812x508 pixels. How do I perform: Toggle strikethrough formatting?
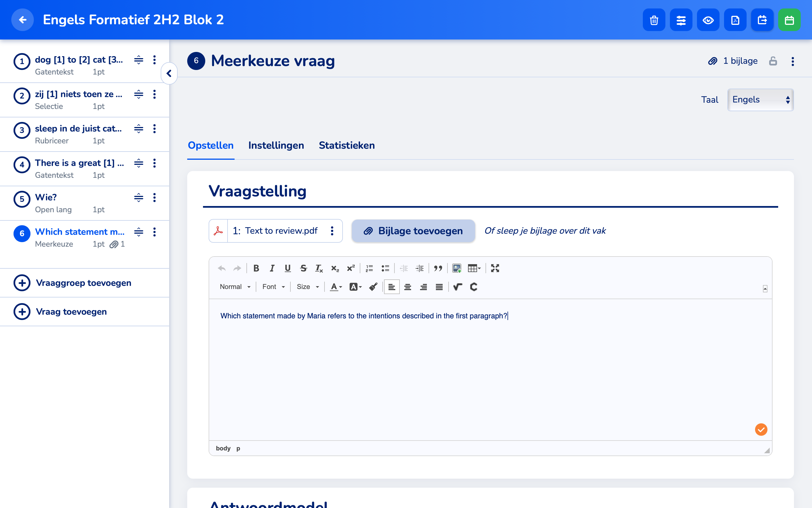pyautogui.click(x=303, y=268)
